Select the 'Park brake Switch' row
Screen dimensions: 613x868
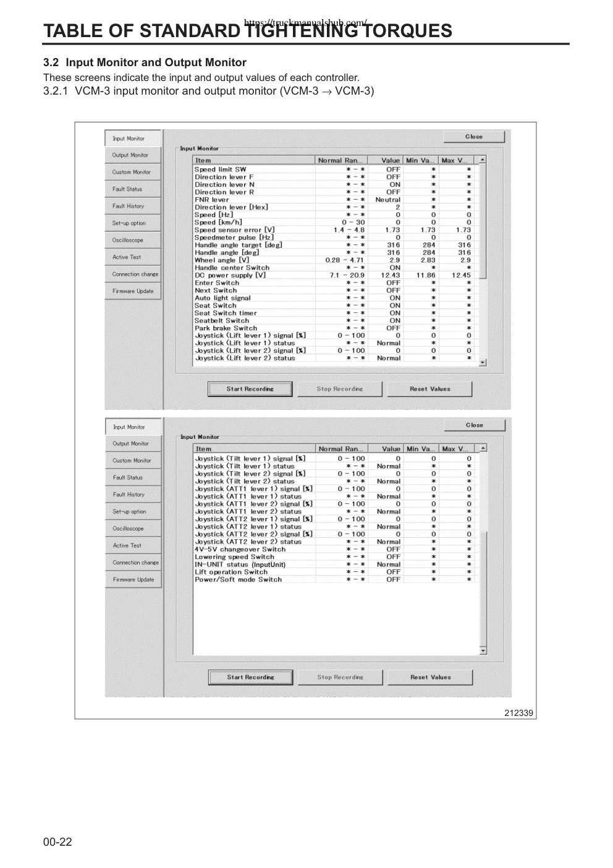336,328
